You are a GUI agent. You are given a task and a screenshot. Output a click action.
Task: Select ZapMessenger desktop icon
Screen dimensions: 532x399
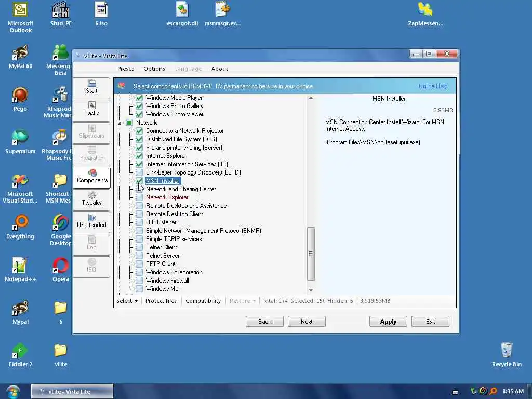tap(425, 14)
